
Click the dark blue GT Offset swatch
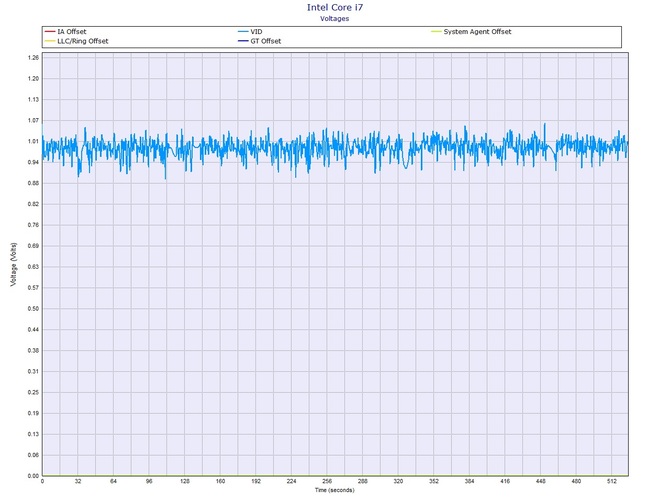point(243,41)
